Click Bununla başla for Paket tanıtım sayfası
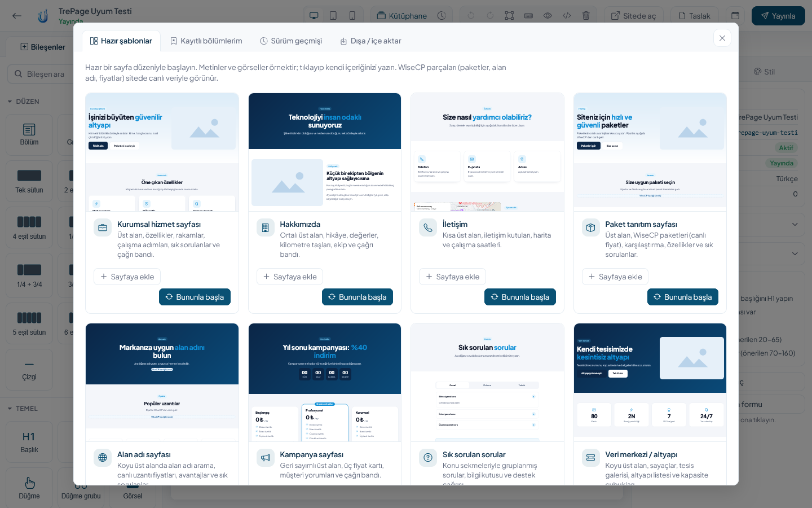This screenshot has width=812, height=508. [683, 297]
